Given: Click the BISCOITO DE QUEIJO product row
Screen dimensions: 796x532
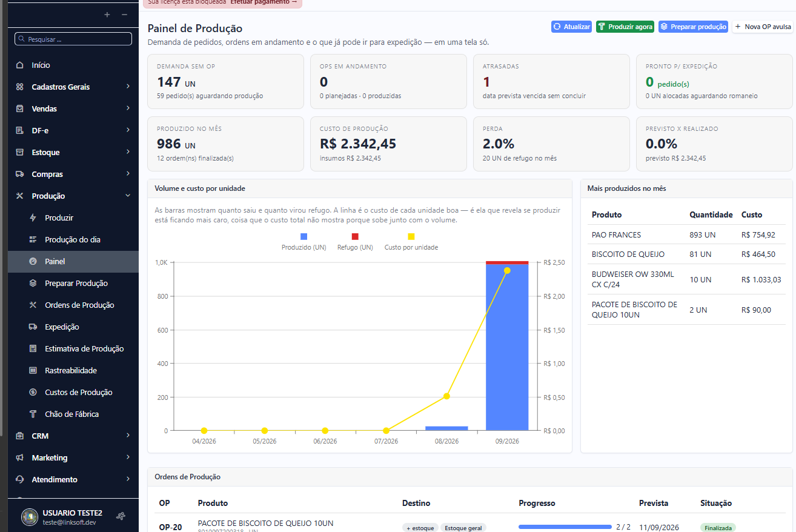Looking at the screenshot, I should pos(686,254).
